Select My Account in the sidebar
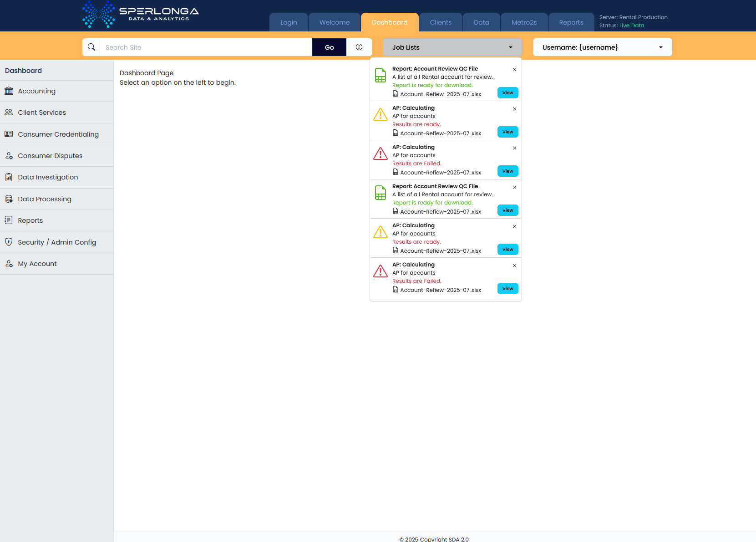This screenshot has width=756, height=542. 37,264
